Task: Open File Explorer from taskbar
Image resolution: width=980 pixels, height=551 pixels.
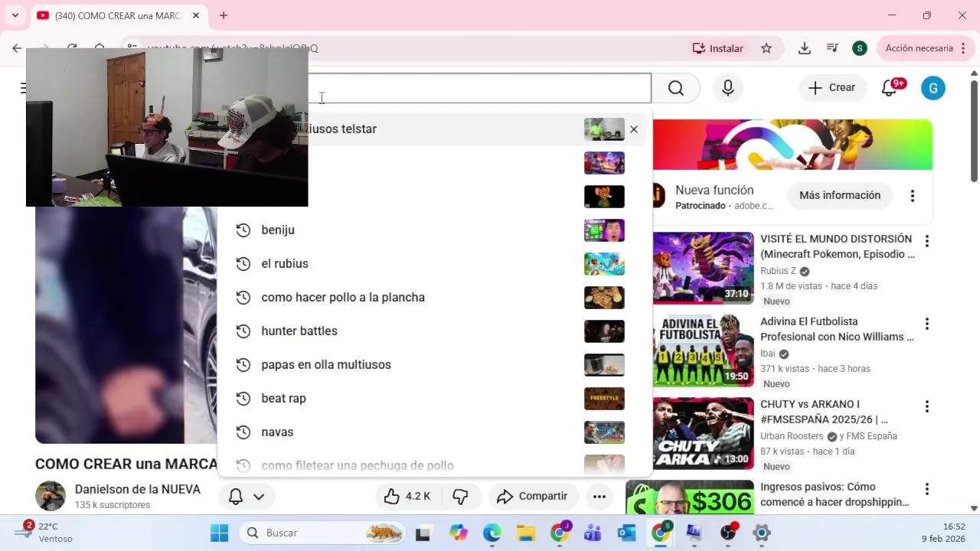Action: click(x=525, y=533)
